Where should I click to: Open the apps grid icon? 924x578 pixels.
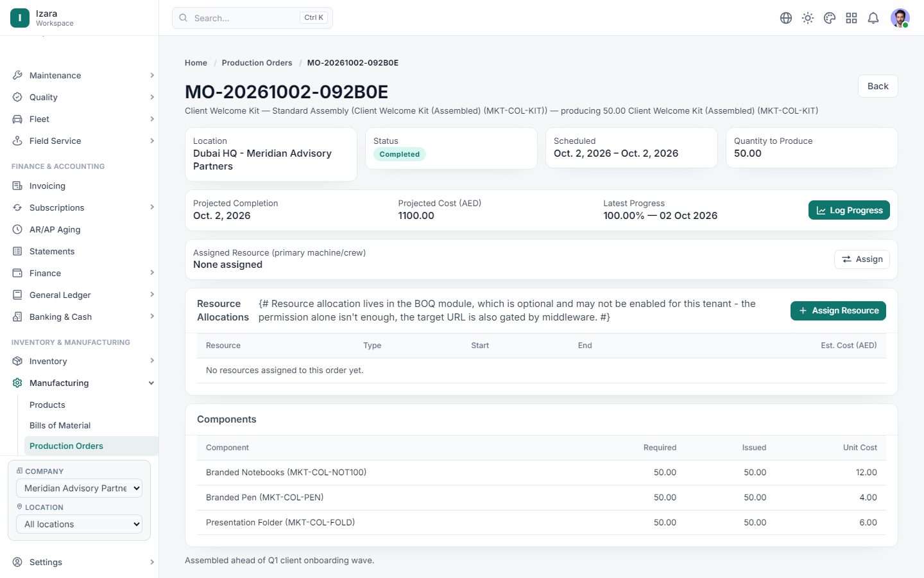coord(851,18)
